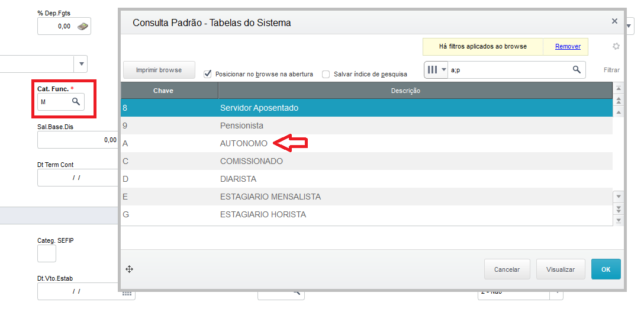Image resolution: width=644 pixels, height=315 pixels.
Task: Enable Salvar índice de pesquisa checkbox
Action: pyautogui.click(x=326, y=75)
